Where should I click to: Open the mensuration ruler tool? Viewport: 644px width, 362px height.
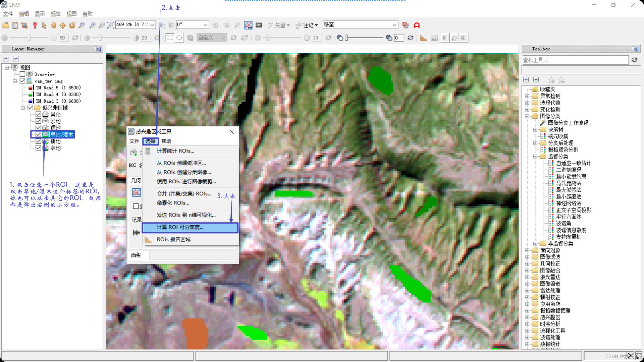click(x=423, y=38)
